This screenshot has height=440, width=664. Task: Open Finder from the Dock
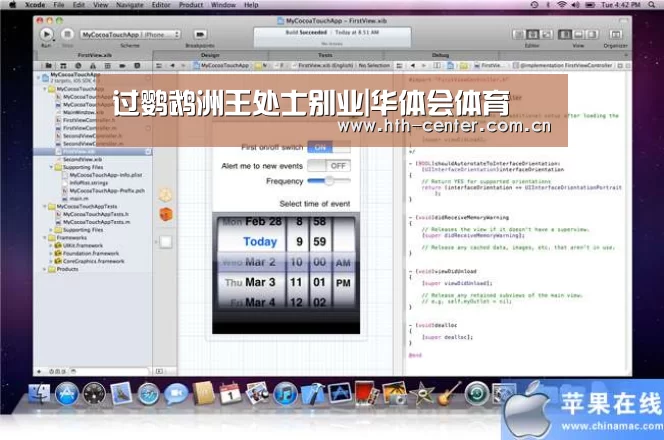point(39,393)
